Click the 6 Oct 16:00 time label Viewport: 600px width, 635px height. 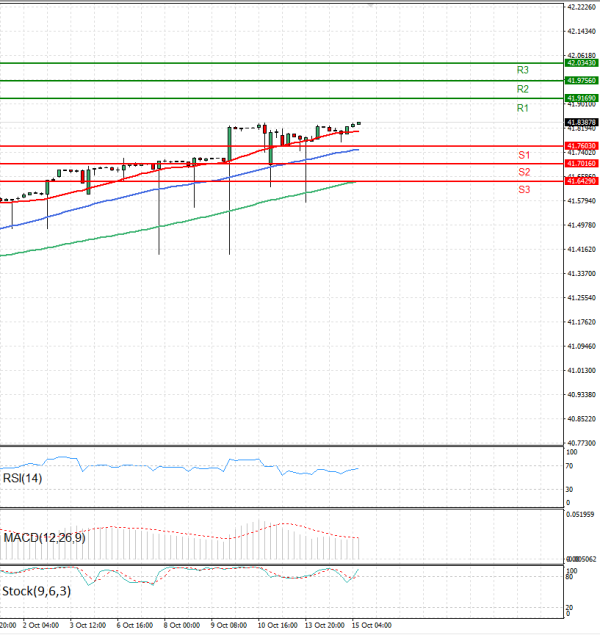point(134,625)
